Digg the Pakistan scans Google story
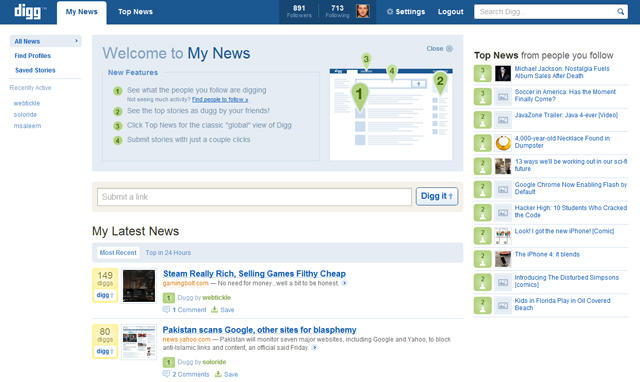640x382 pixels. (x=105, y=351)
